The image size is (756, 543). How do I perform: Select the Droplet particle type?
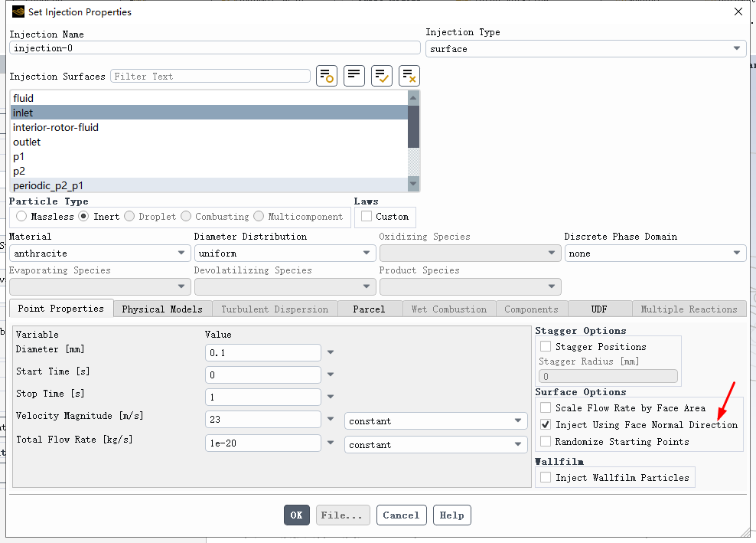click(x=129, y=216)
